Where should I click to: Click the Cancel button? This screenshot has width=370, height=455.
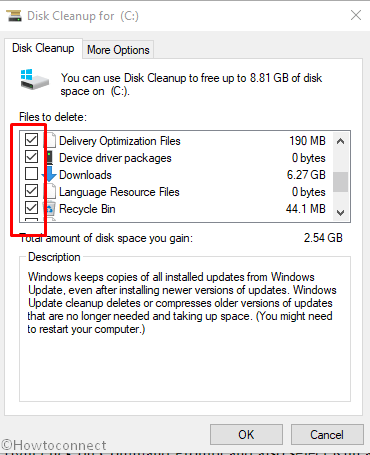(x=327, y=435)
